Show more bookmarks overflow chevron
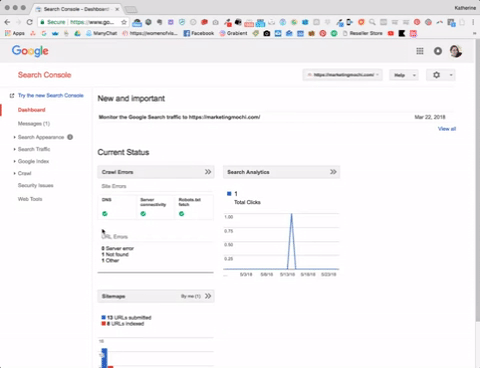This screenshot has width=480, height=368. click(474, 33)
